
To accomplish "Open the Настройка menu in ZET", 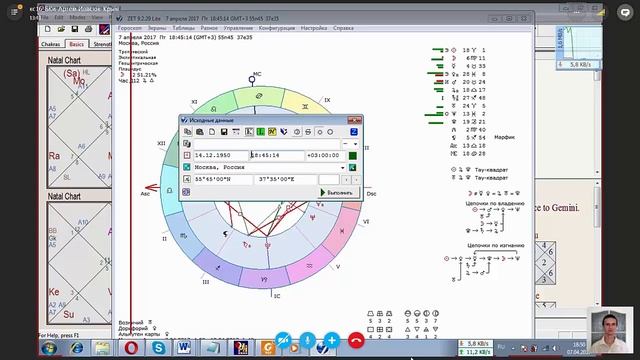I will pos(314,28).
